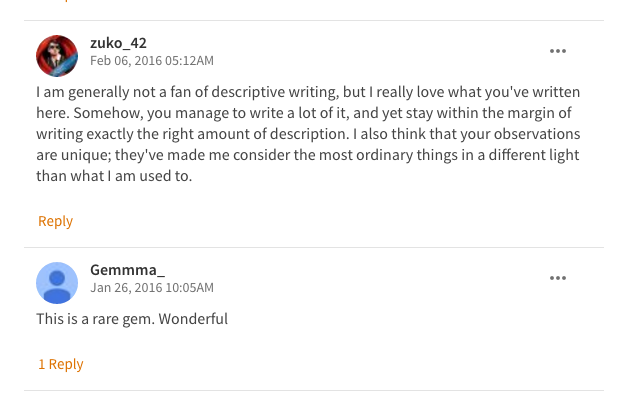This screenshot has width=629, height=396.
Task: Open more options for Gemmma_'s comment
Action: [558, 278]
